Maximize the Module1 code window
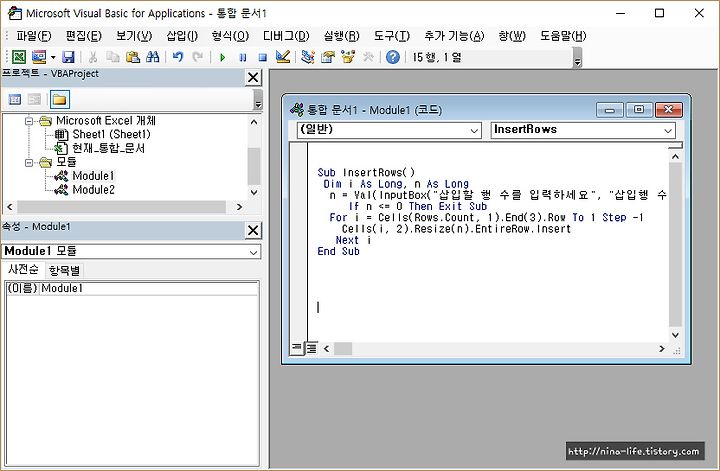720x471 pixels. pyautogui.click(x=639, y=110)
